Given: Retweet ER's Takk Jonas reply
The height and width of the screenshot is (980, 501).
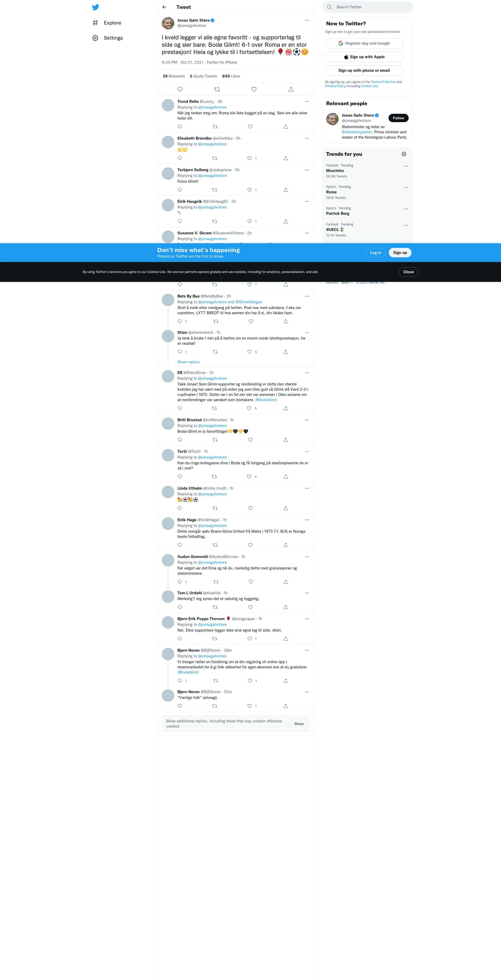Looking at the screenshot, I should point(214,408).
